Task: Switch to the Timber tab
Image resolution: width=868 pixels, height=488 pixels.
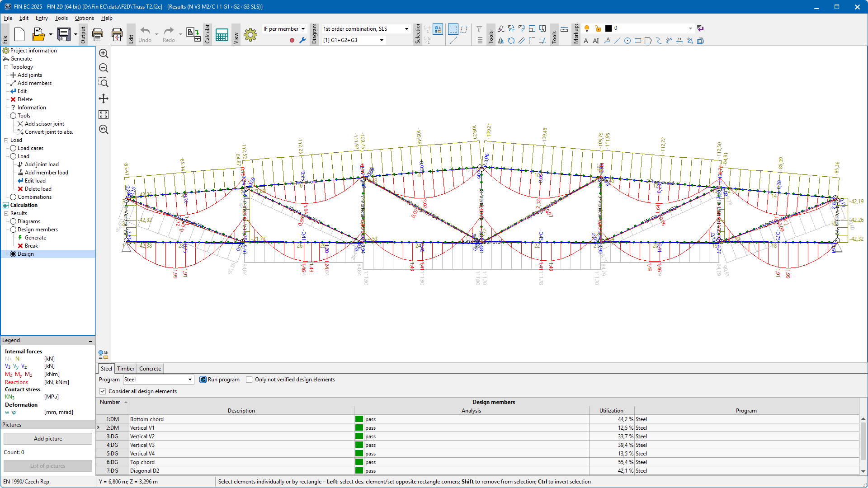Action: tap(126, 369)
